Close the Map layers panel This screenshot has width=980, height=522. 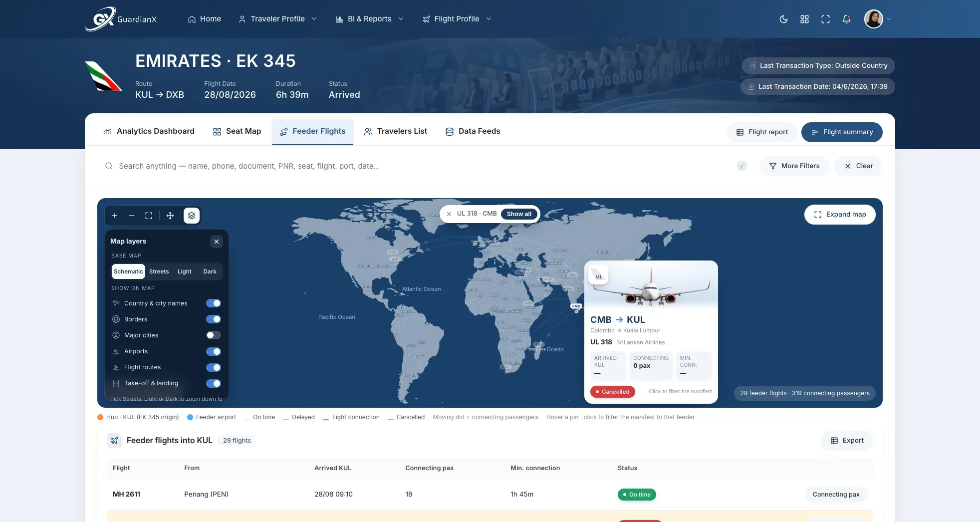[217, 242]
